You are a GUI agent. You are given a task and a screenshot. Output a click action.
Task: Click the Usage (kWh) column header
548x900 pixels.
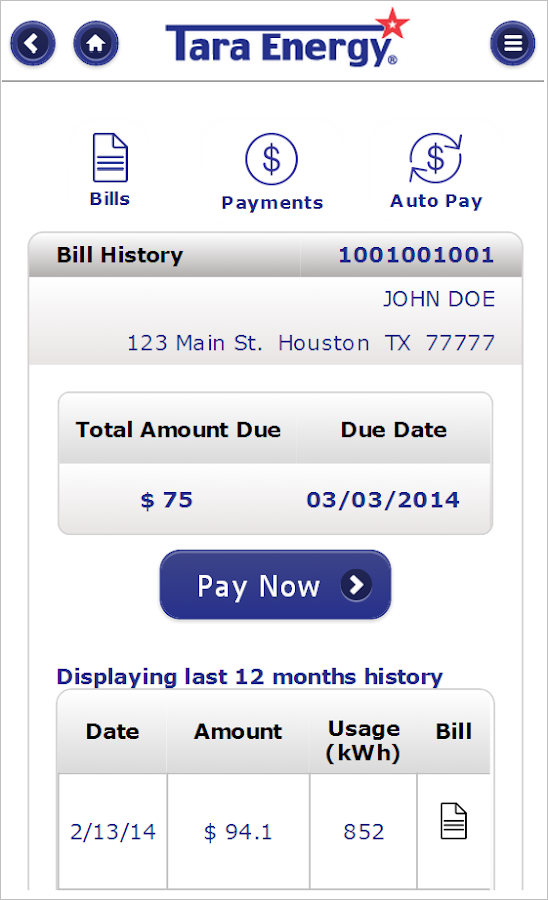(x=363, y=740)
